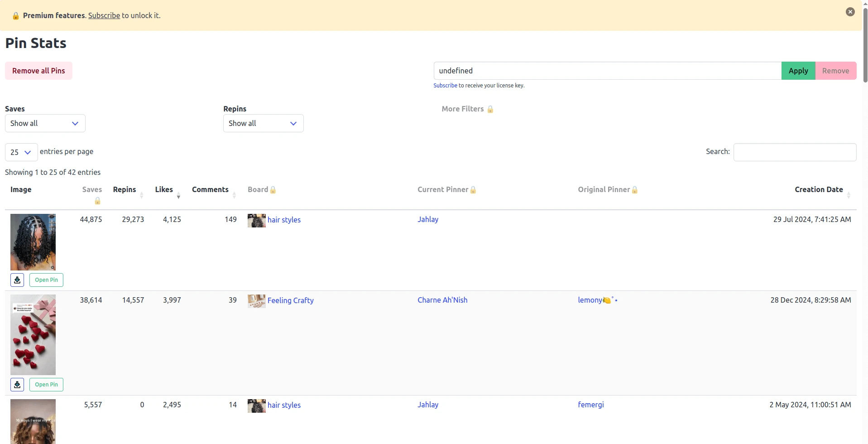Click the More Filters label

463,109
